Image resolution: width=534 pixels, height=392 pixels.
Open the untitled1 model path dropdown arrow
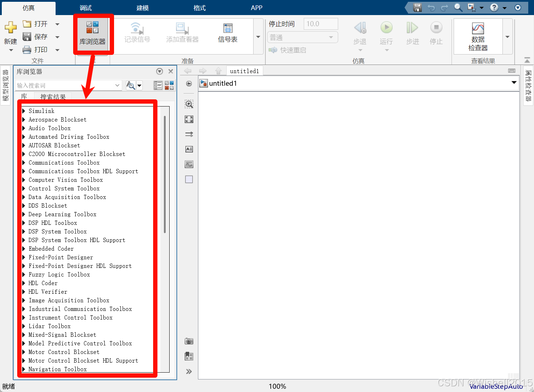514,83
